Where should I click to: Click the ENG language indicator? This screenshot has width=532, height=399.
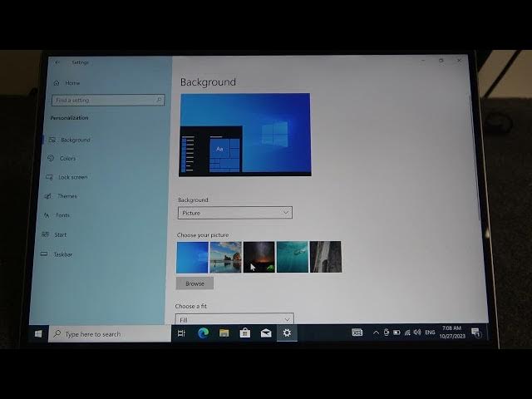[x=430, y=332]
